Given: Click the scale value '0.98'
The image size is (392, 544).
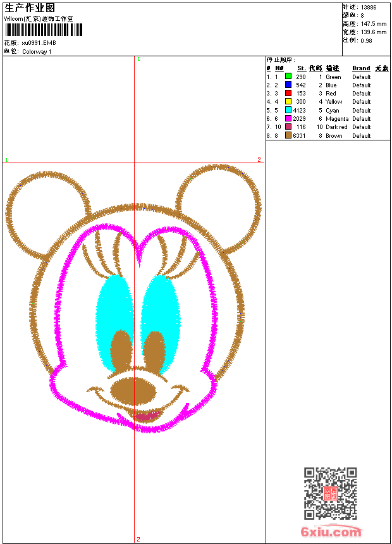Looking at the screenshot, I should [366, 40].
